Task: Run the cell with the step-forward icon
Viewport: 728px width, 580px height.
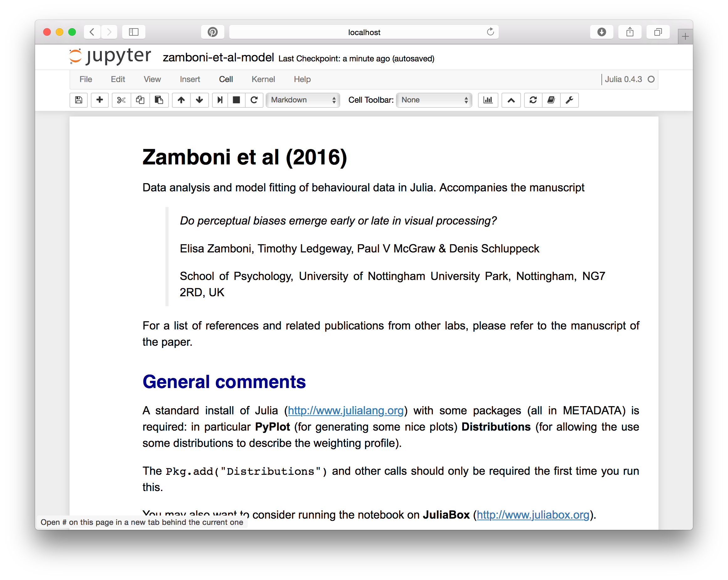Action: (x=220, y=100)
